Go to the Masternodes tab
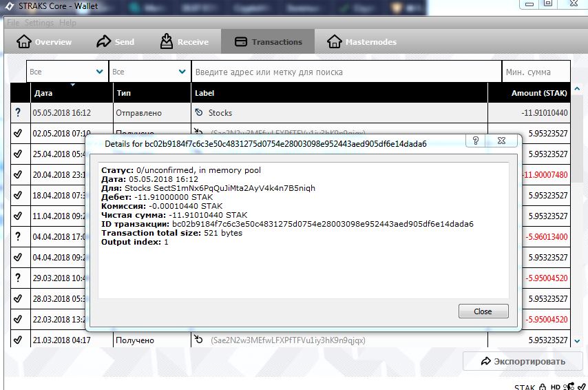 pos(361,41)
